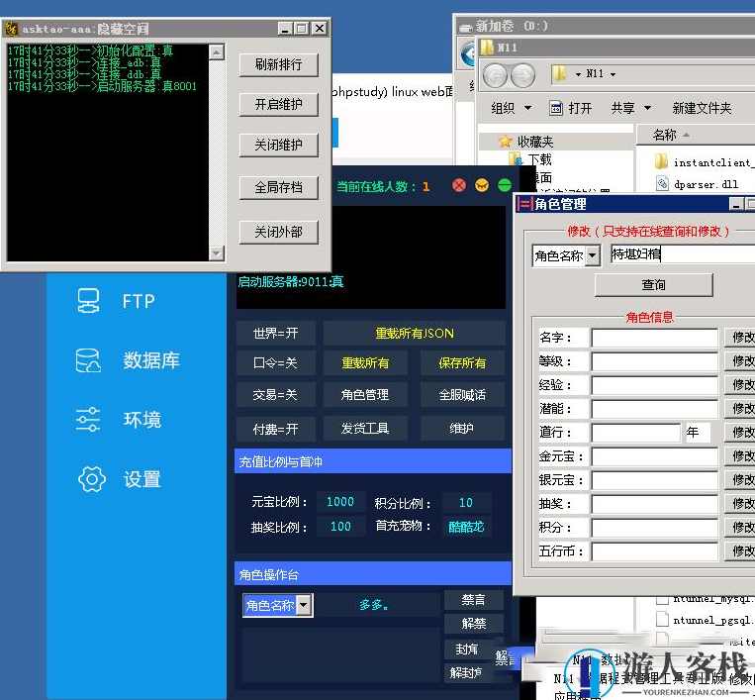Click the FTP server icon in blue sidebar
This screenshot has width=755, height=700.
tap(89, 301)
